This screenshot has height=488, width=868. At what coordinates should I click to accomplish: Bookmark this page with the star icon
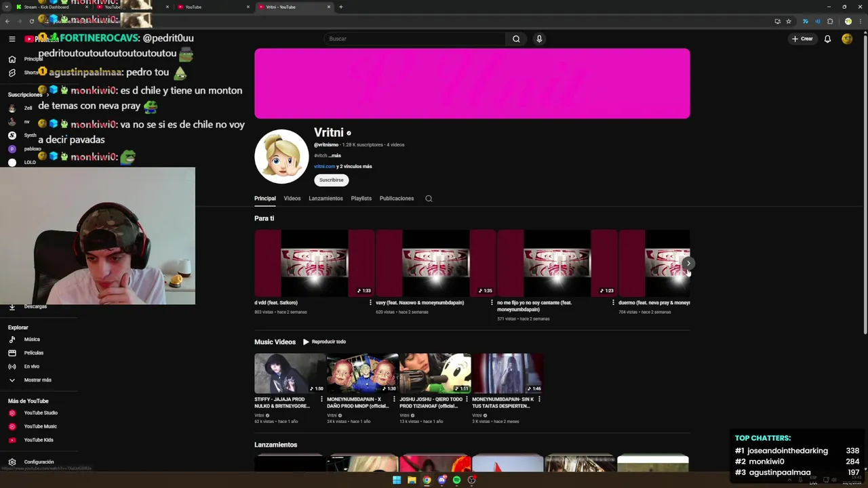pyautogui.click(x=789, y=21)
